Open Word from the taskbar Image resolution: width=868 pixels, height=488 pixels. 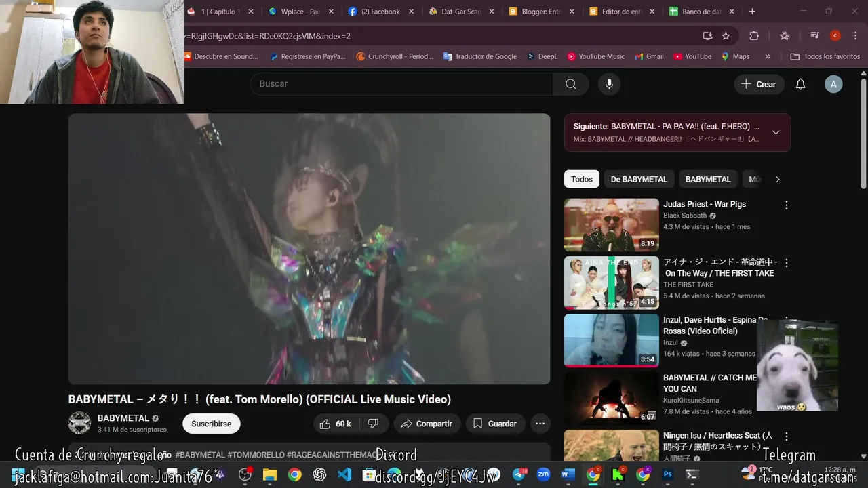pyautogui.click(x=568, y=475)
